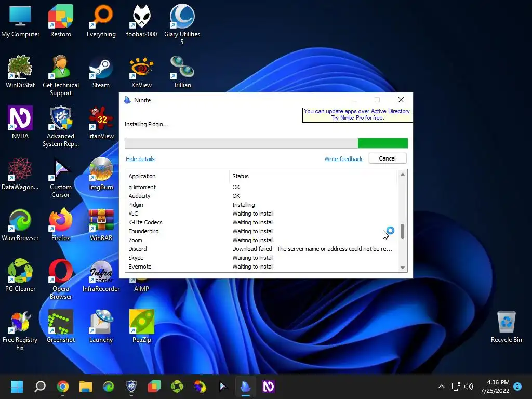The height and width of the screenshot is (399, 532).
Task: Select the Greenshot desktop icon
Action: (61, 326)
